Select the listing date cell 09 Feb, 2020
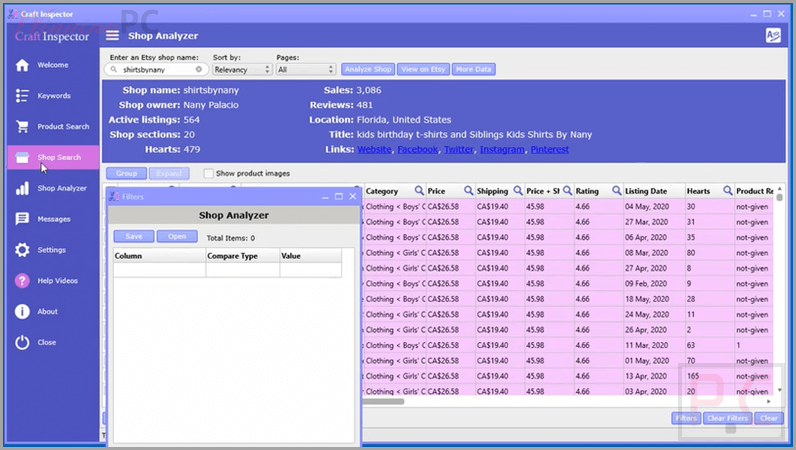The image size is (796, 450). pyautogui.click(x=654, y=284)
